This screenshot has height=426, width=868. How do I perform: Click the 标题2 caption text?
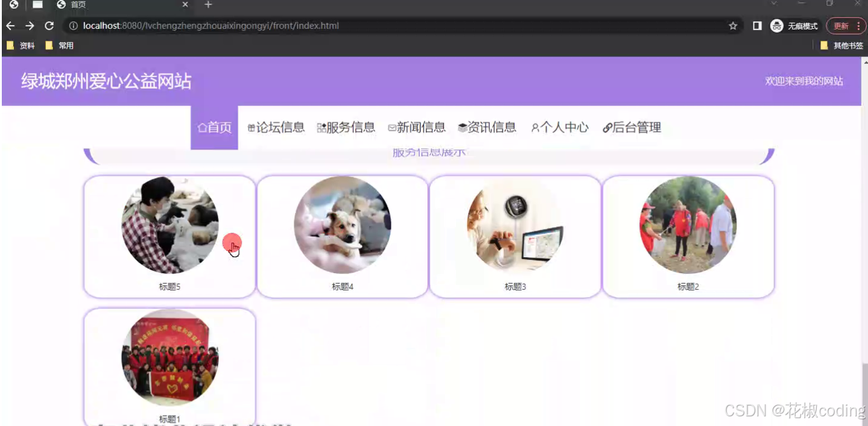(688, 287)
